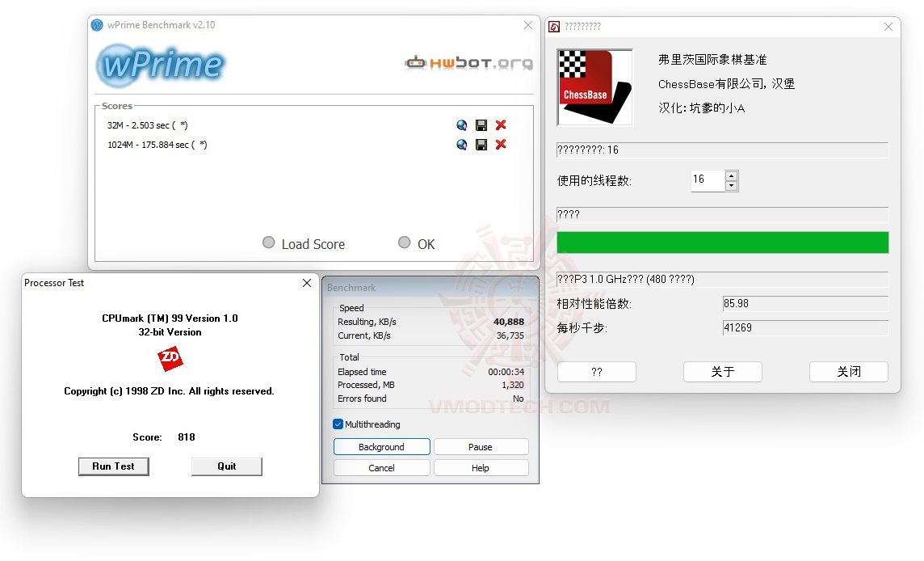The height and width of the screenshot is (561, 924).
Task: Pause the running benchmark
Action: [481, 447]
